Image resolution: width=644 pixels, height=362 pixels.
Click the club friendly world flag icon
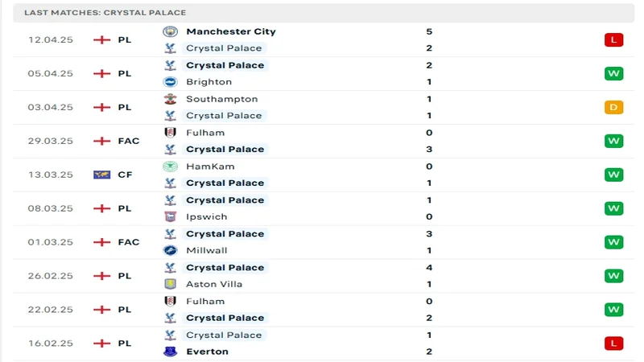[102, 175]
